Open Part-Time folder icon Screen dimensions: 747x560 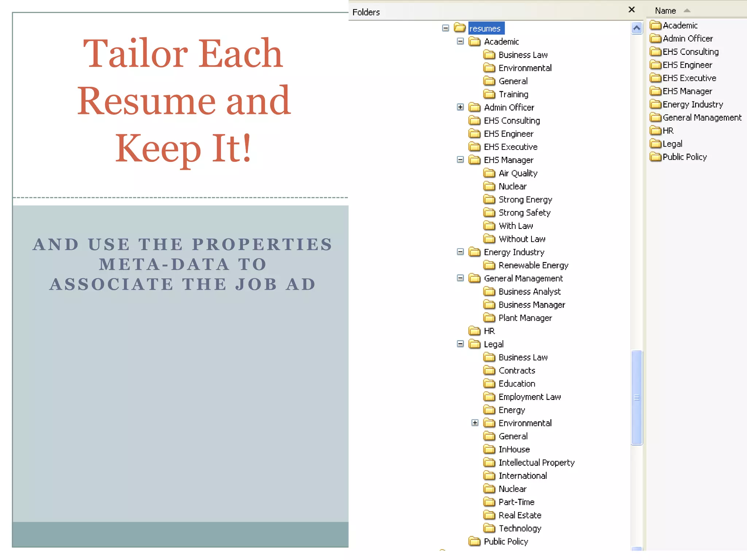pyautogui.click(x=489, y=502)
